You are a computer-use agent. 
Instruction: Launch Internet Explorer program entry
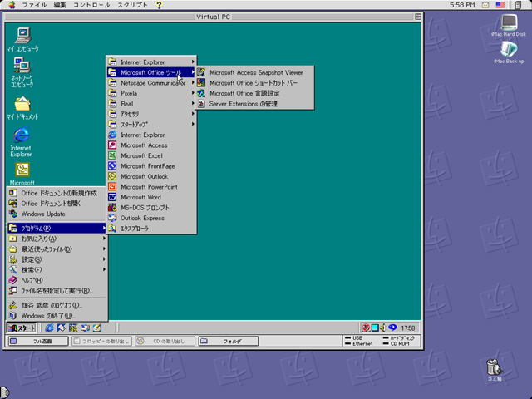pos(151,135)
